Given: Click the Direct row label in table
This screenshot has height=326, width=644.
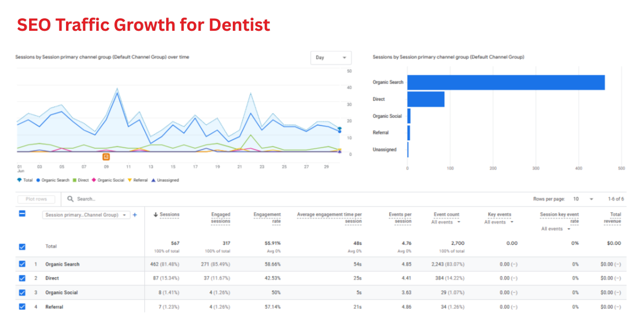Looking at the screenshot, I should (52, 278).
